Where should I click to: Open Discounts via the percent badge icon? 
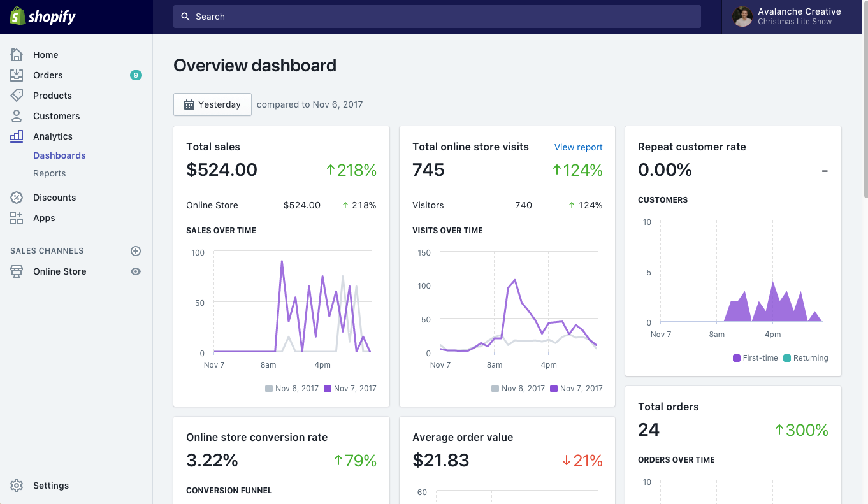point(17,198)
